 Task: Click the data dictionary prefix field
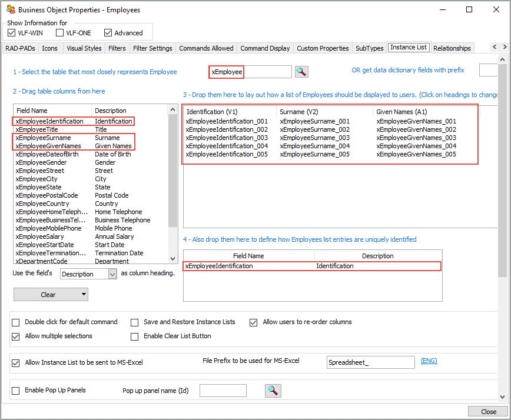[488, 70]
